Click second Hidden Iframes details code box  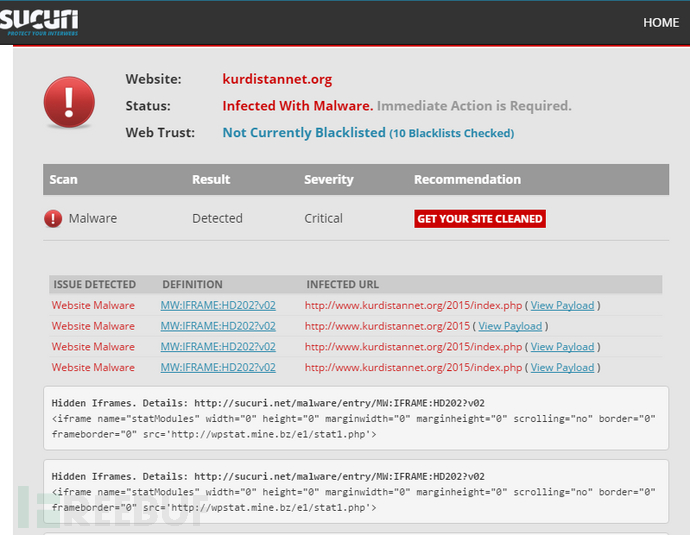(x=356, y=491)
